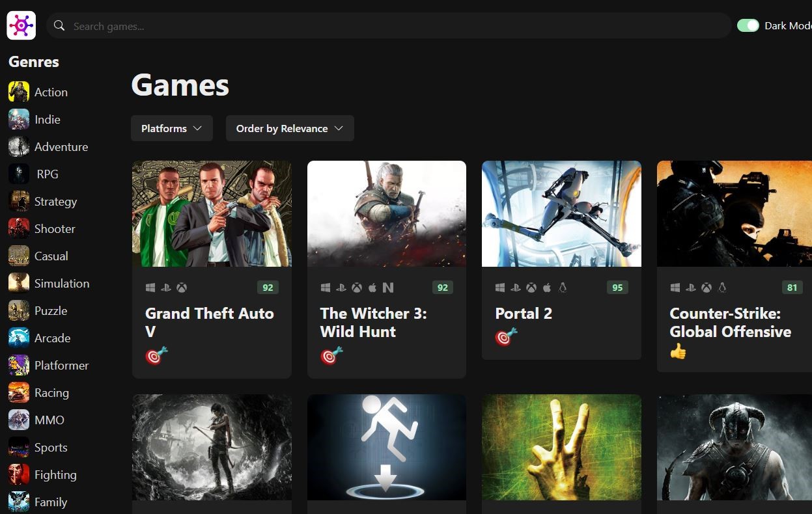Open the Grand Theft Auto V cover image
Image resolution: width=812 pixels, height=514 pixels.
[212, 213]
